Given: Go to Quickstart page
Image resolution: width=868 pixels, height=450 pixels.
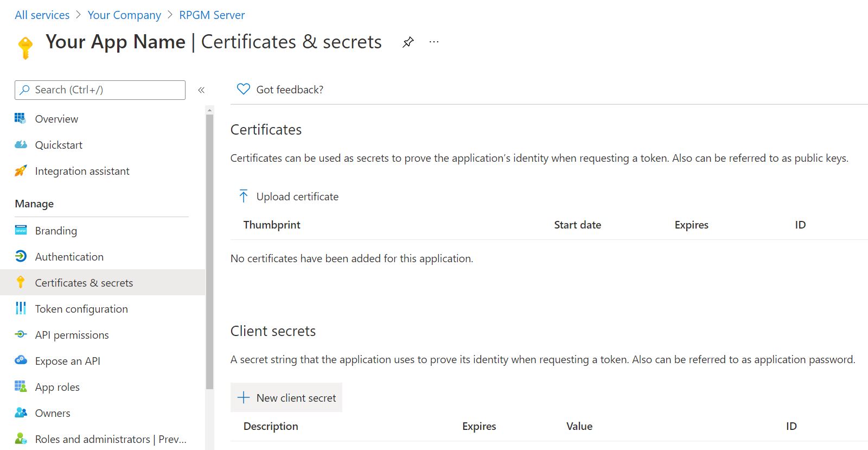Looking at the screenshot, I should (x=59, y=145).
